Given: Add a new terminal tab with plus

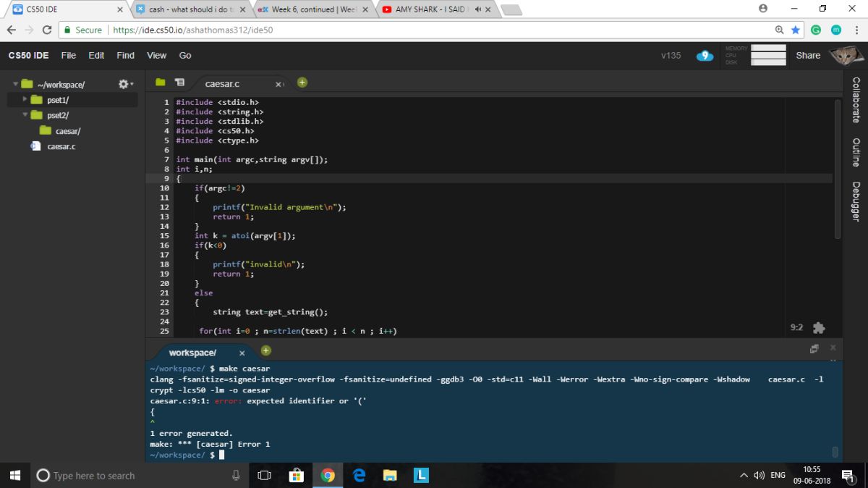Looking at the screenshot, I should [x=265, y=351].
